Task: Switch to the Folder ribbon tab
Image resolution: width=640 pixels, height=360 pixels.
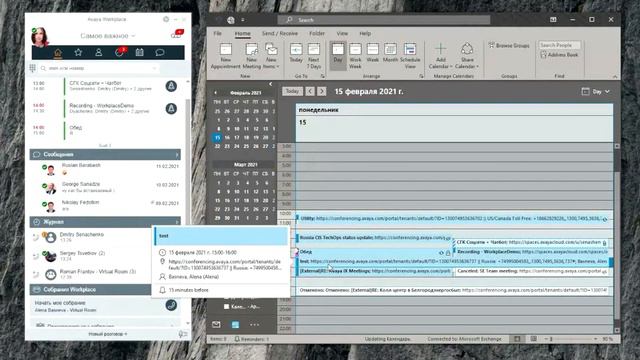Action: coord(317,33)
